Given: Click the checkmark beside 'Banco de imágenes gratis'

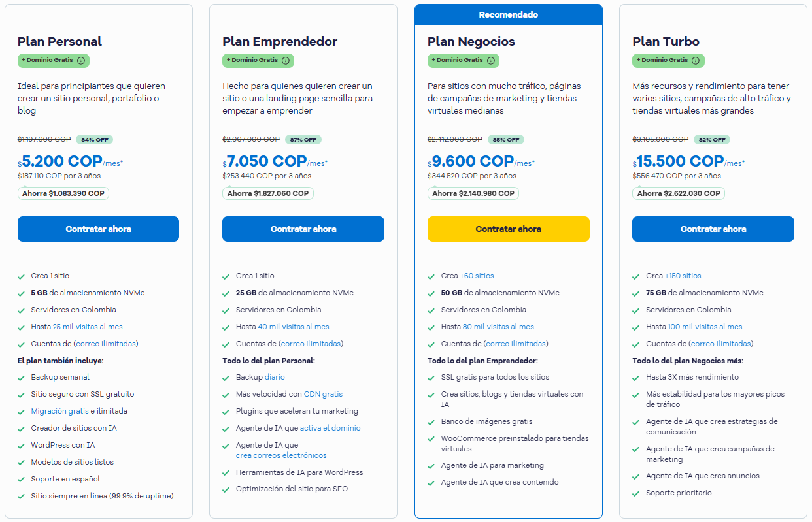Looking at the screenshot, I should pos(431,421).
